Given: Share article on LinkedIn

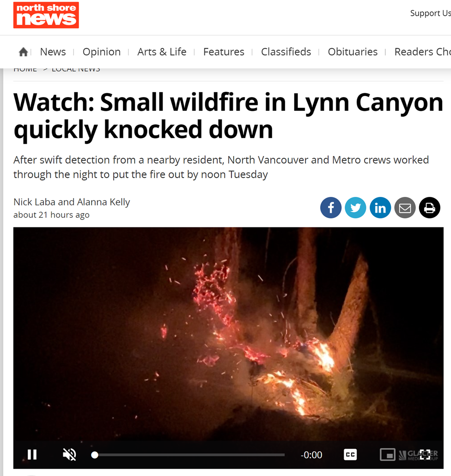Looking at the screenshot, I should pos(380,207).
